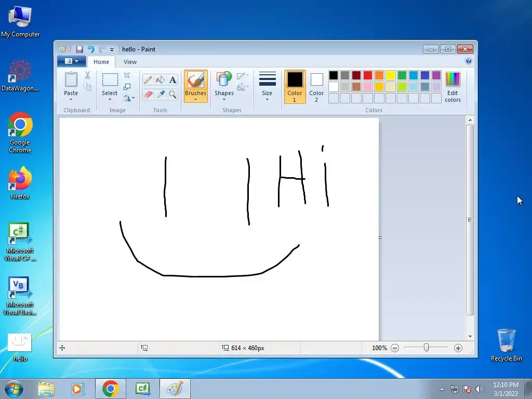The width and height of the screenshot is (532, 399).
Task: Click the Undo arrow in title bar
Action: pyautogui.click(x=90, y=49)
